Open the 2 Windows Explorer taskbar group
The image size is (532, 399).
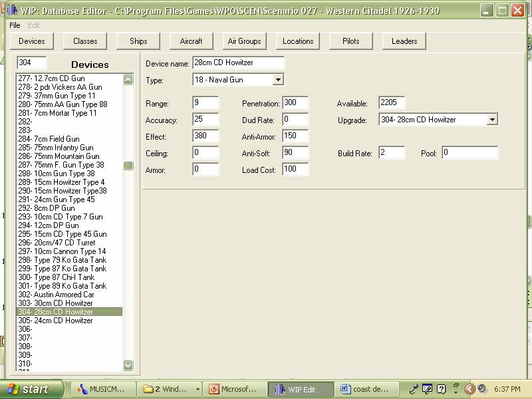(x=169, y=389)
